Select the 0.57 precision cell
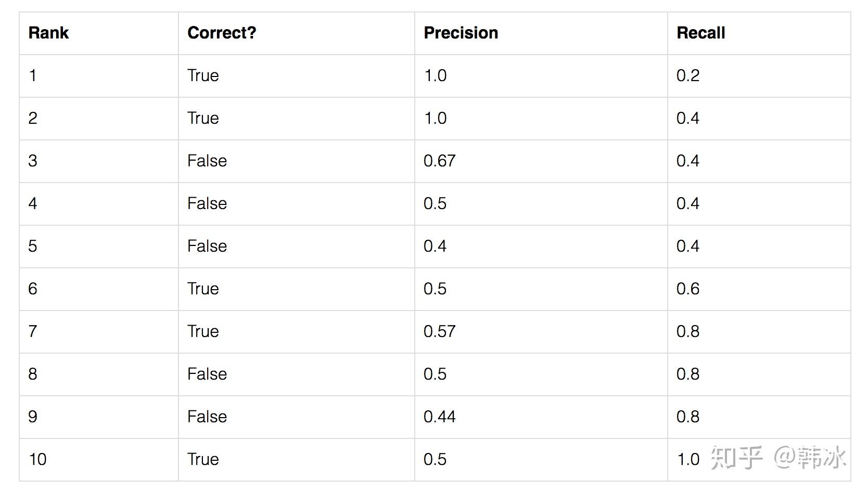868x492 pixels. [439, 331]
